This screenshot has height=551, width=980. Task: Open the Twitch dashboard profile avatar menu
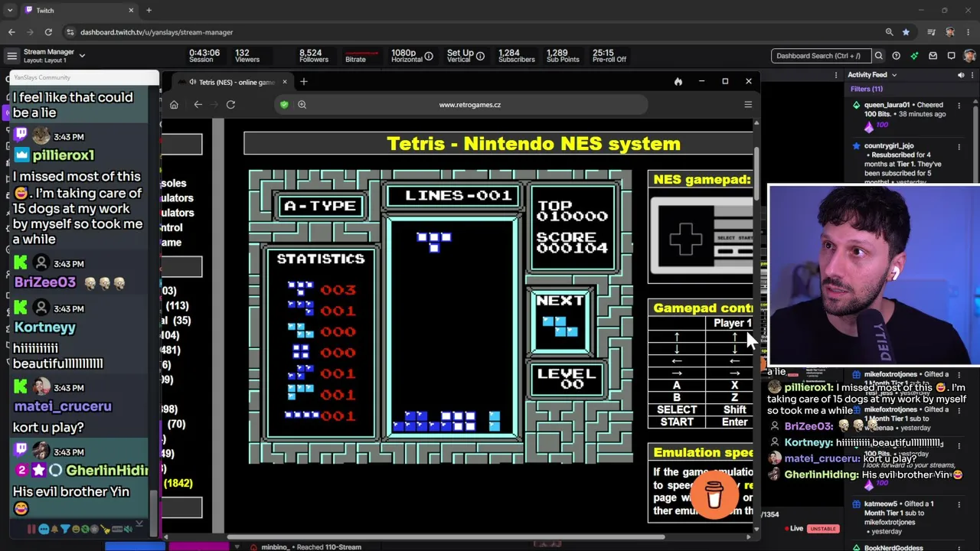tap(969, 56)
